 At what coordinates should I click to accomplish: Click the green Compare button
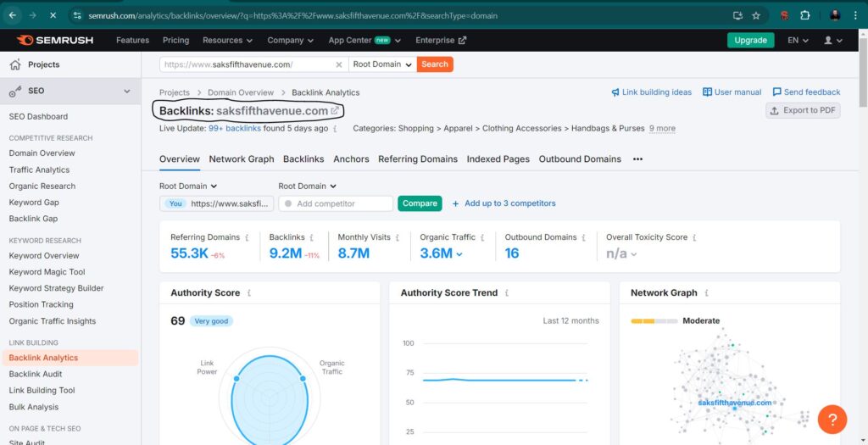tap(420, 203)
